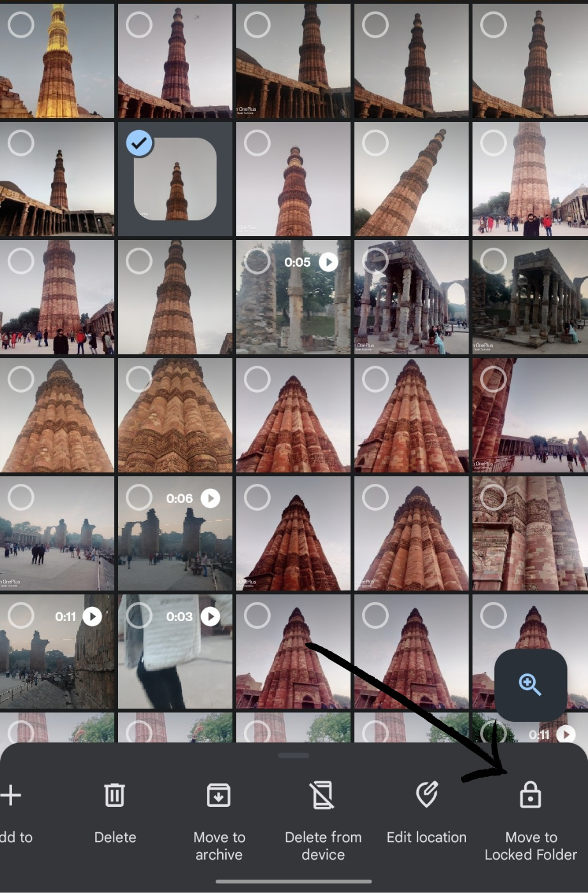Tap the 0:03 duration label

pyautogui.click(x=179, y=617)
